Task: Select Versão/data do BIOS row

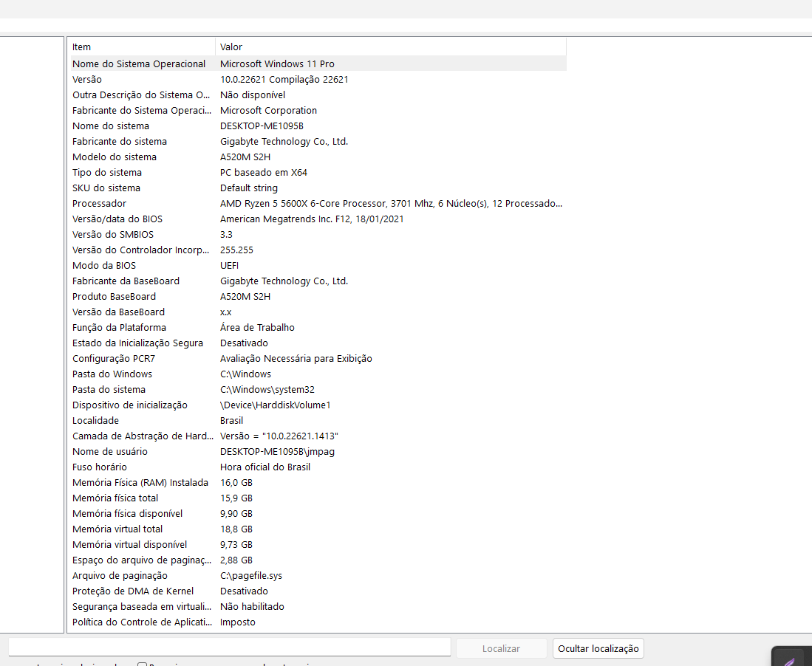Action: (318, 219)
